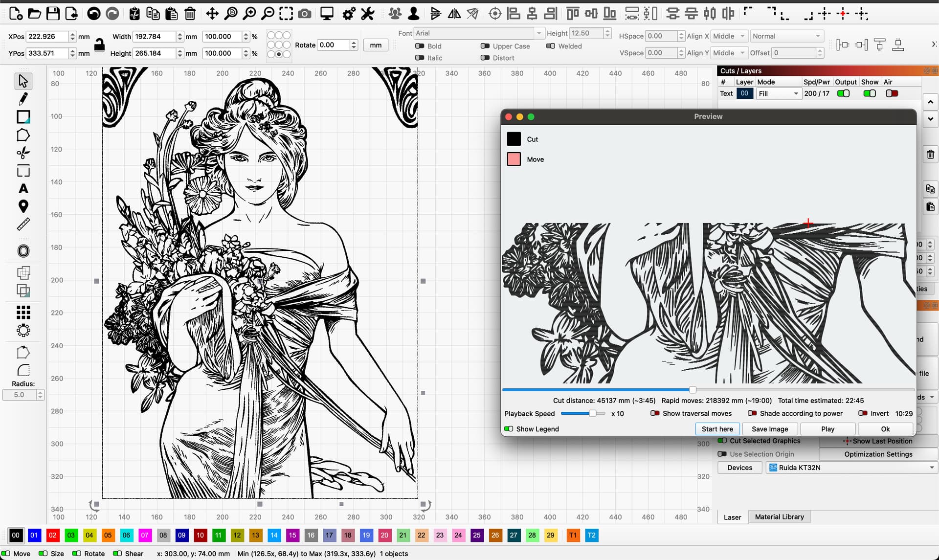The image size is (939, 560).
Task: Disable Show Legend switch
Action: pos(509,429)
